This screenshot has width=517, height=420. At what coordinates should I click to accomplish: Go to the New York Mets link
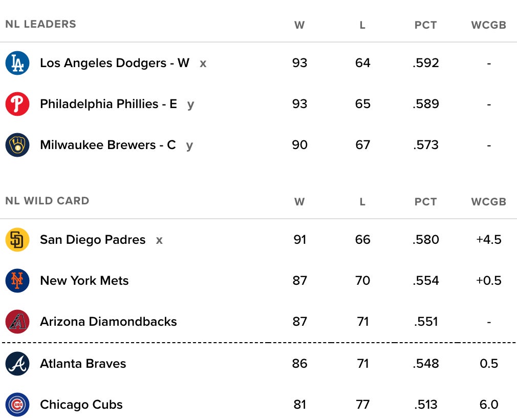tap(84, 281)
